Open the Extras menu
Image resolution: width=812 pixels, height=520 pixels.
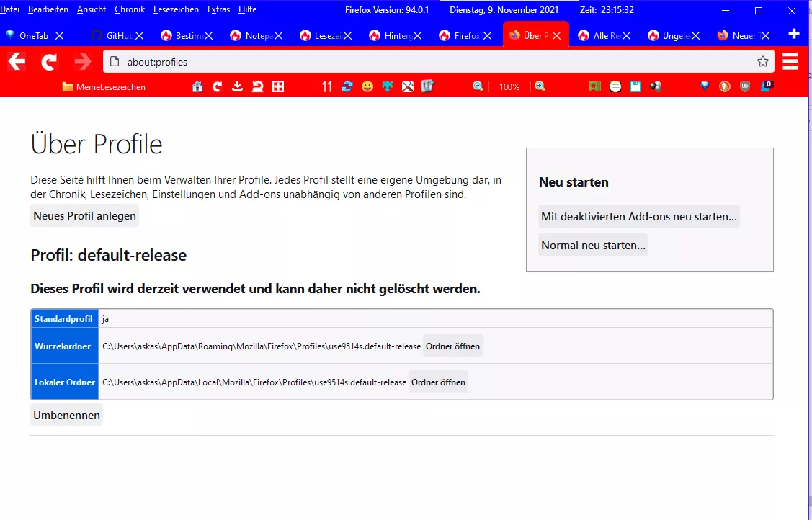click(218, 9)
